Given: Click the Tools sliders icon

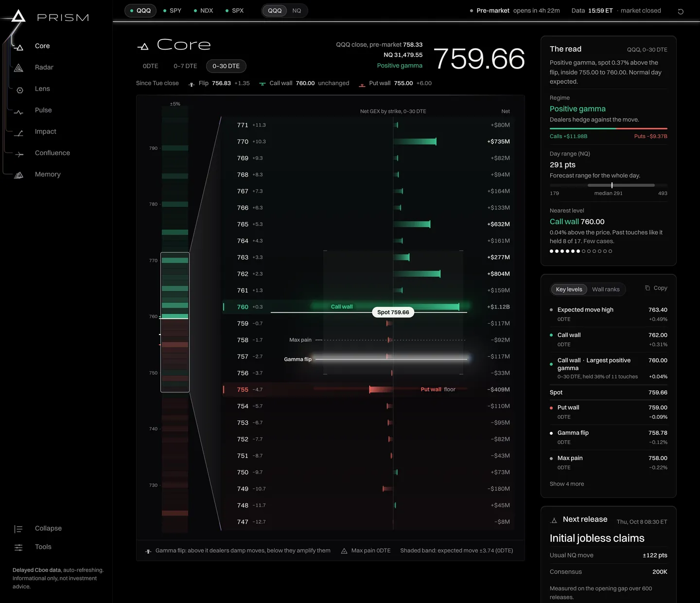Looking at the screenshot, I should [x=18, y=548].
